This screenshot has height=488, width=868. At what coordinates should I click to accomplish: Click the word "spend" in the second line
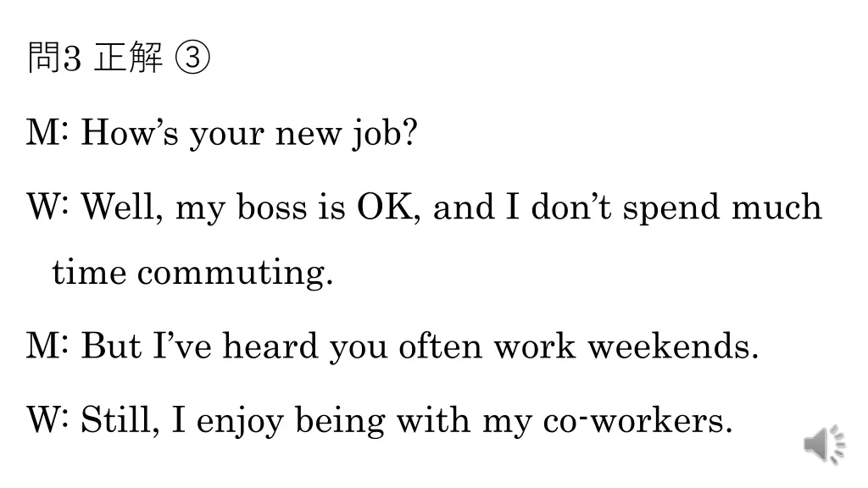[671, 208]
